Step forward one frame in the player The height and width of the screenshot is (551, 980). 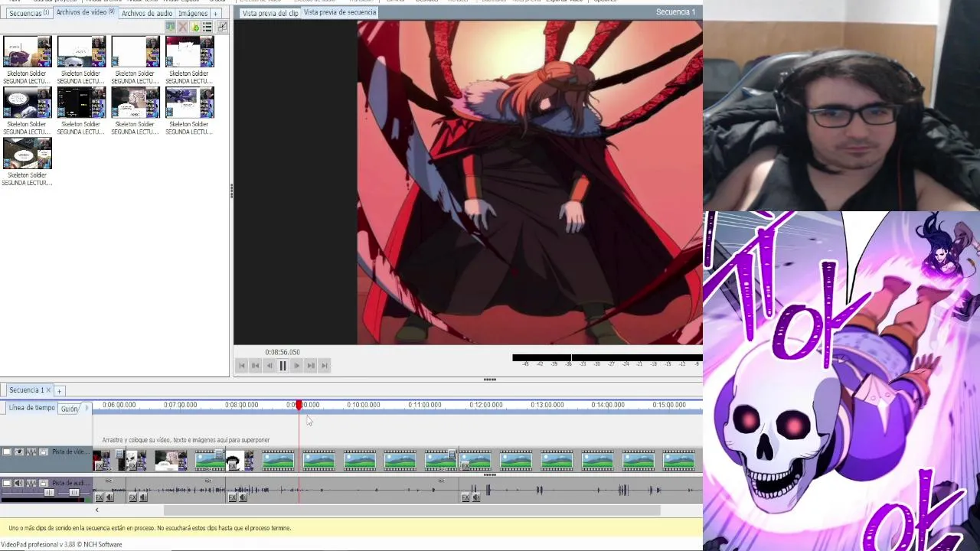[x=296, y=366]
